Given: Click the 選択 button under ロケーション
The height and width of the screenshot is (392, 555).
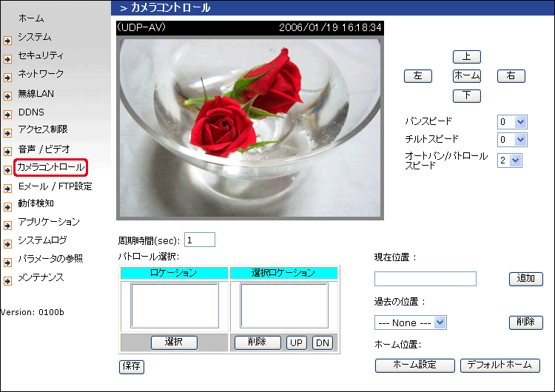Looking at the screenshot, I should click(174, 342).
